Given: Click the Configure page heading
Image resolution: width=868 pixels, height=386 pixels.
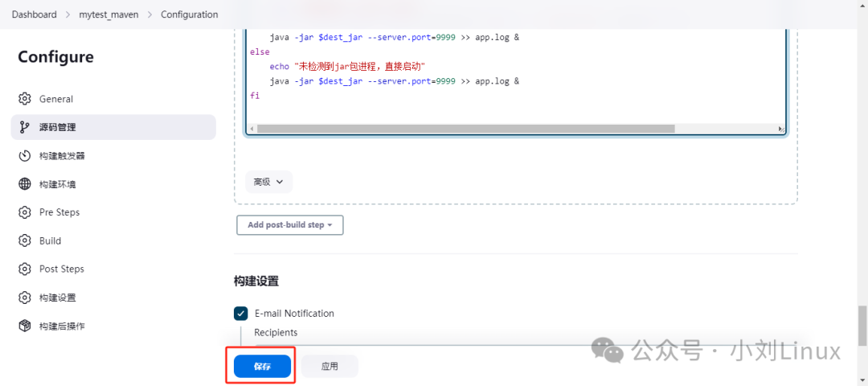Looking at the screenshot, I should point(56,57).
